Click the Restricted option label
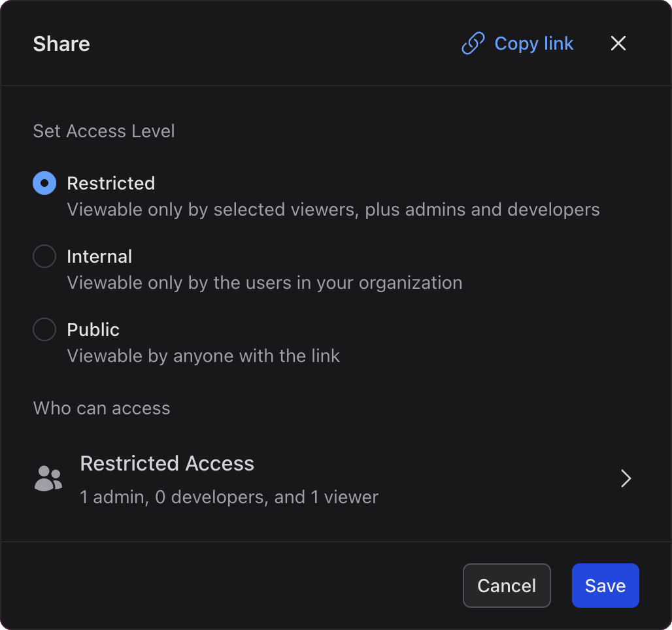Screen dimensions: 672x630 [111, 184]
